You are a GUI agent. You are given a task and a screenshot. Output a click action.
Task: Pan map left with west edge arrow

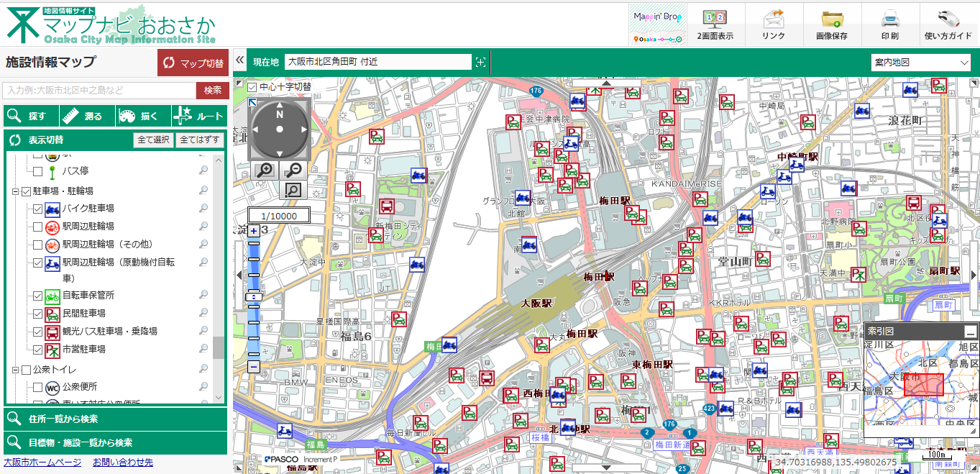coord(239,275)
